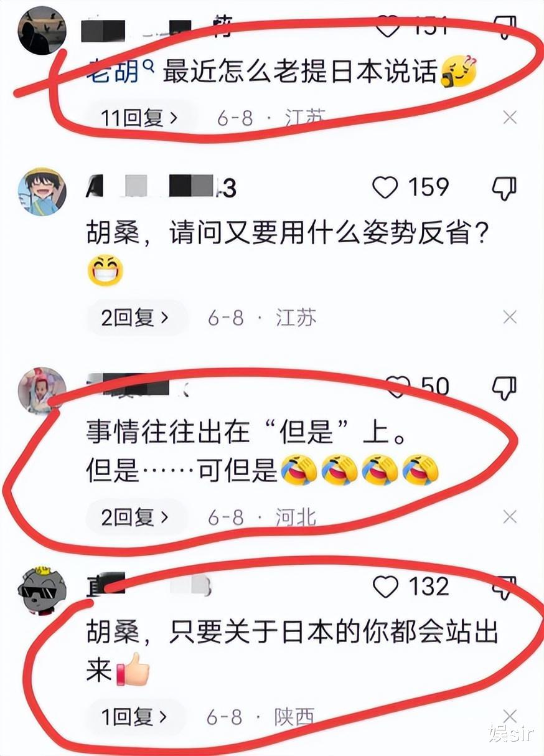Dismiss the Jiangsu comment about 姿势反省
This screenshot has width=544, height=756.
tap(510, 318)
